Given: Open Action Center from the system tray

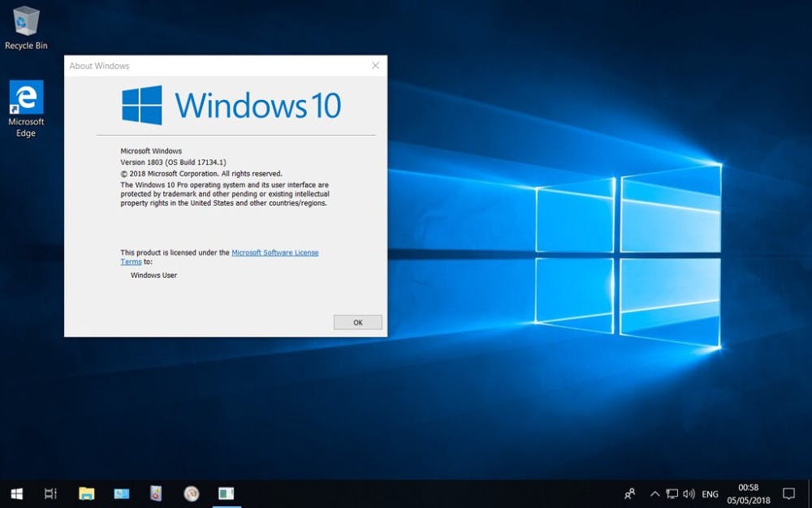Looking at the screenshot, I should click(788, 493).
